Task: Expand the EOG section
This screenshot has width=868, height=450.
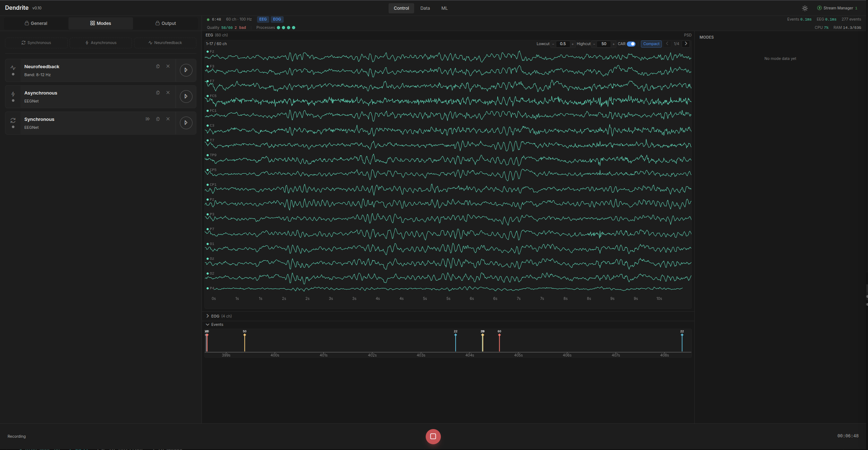Action: click(x=219, y=316)
